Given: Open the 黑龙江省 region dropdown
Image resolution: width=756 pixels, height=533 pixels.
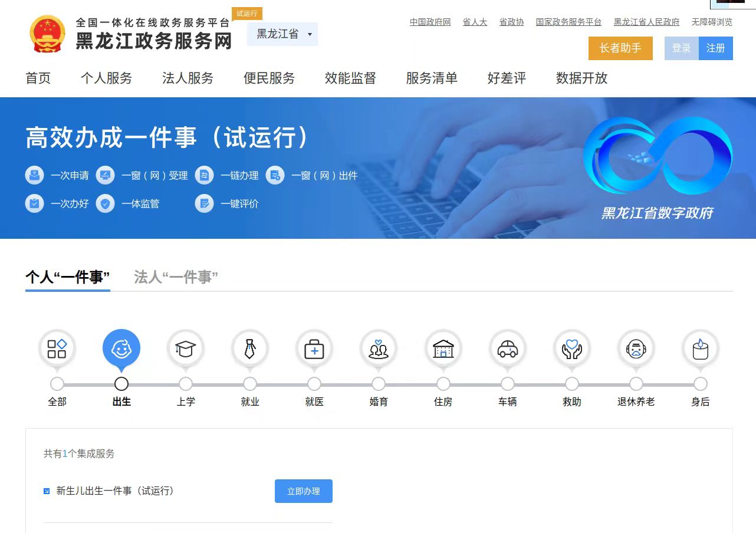Looking at the screenshot, I should (282, 34).
